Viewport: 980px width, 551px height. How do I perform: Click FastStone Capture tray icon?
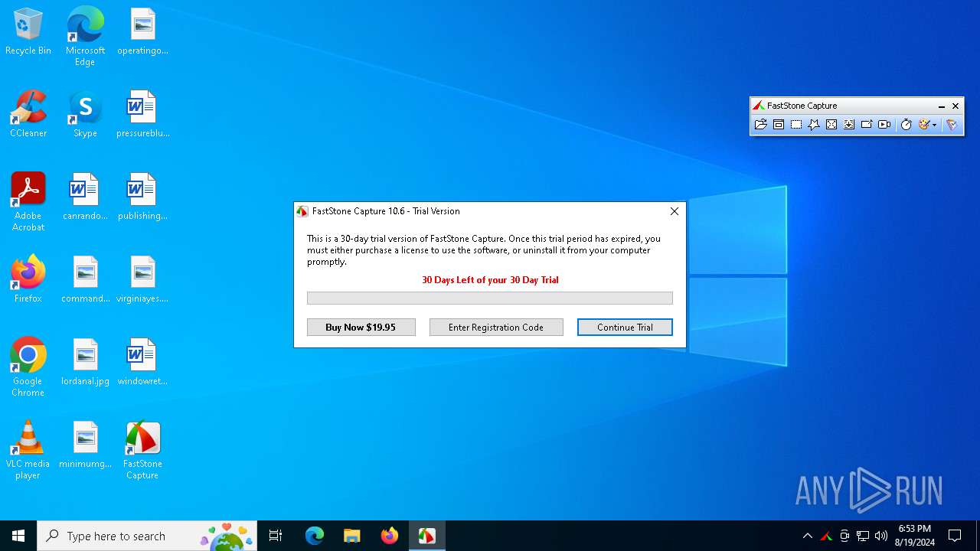tap(826, 536)
